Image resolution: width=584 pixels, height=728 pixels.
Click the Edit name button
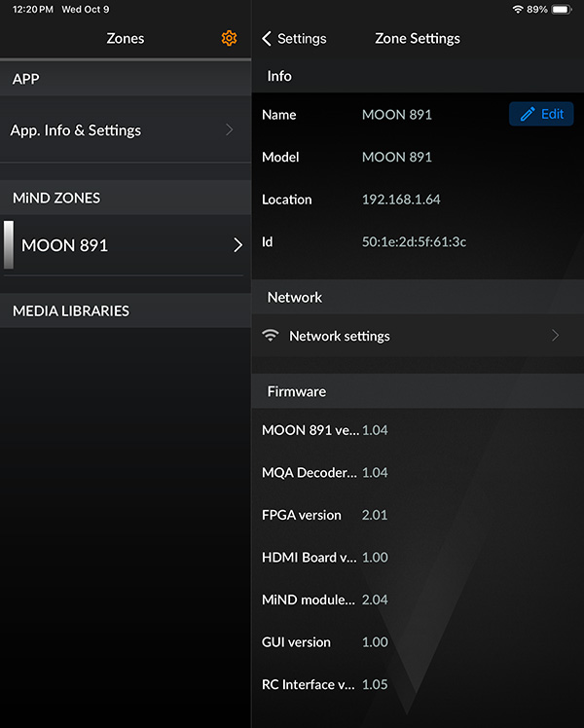coord(541,114)
